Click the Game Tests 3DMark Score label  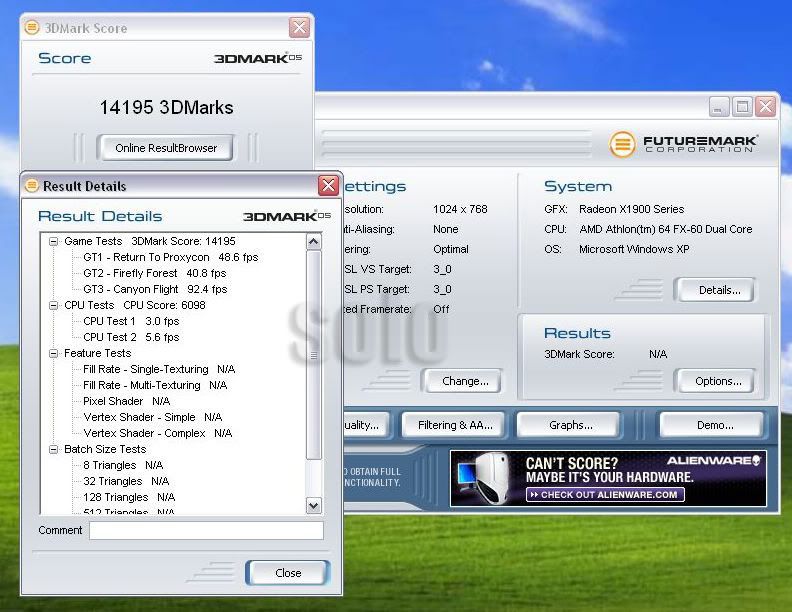click(150, 241)
